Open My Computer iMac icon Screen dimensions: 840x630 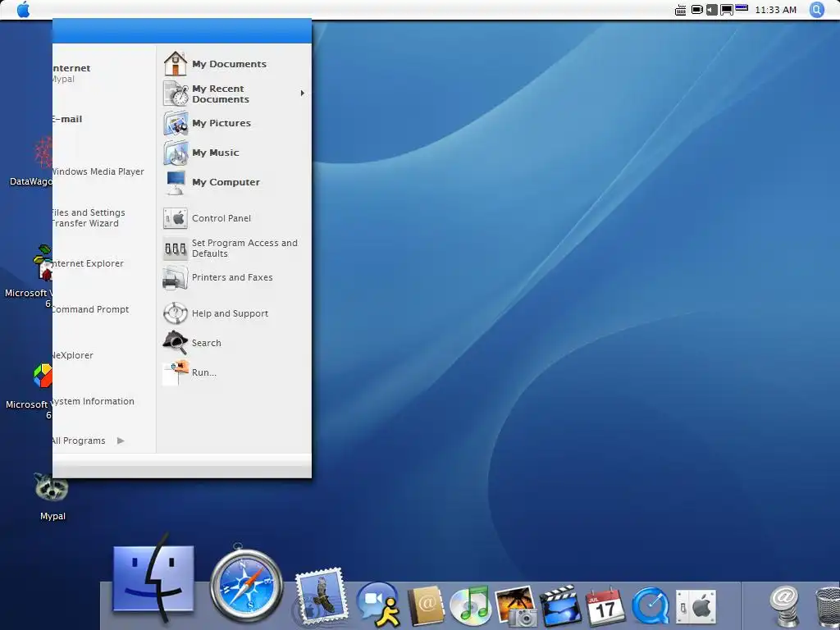(176, 182)
